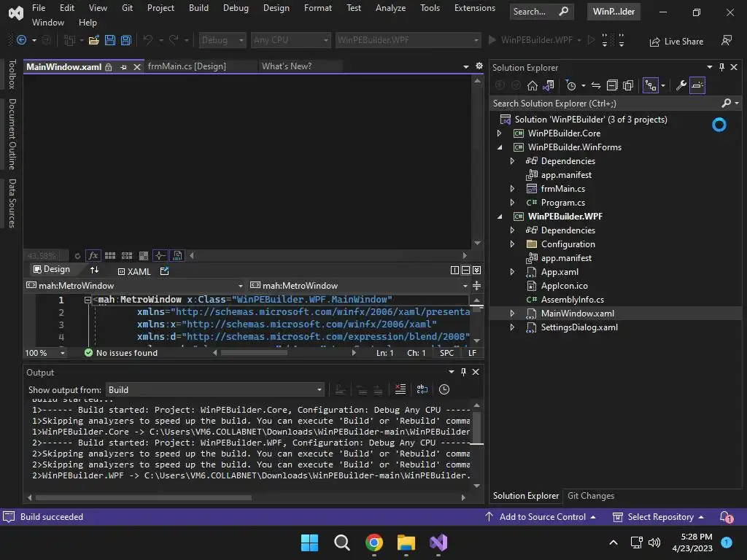Select vertical split layout icon
This screenshot has height=560, width=747.
pos(454,271)
